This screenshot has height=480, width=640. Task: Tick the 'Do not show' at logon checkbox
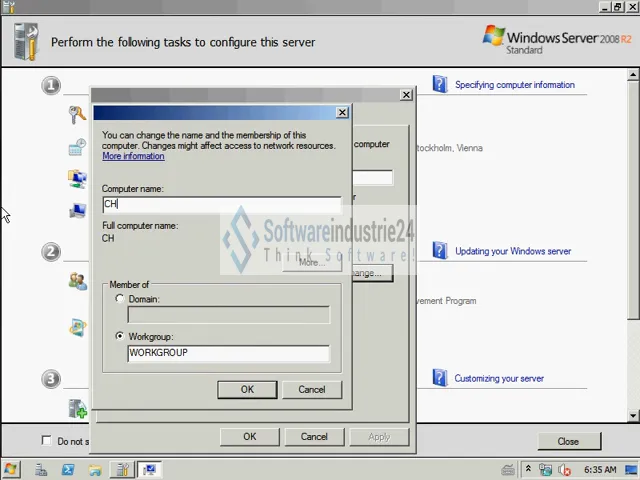(46, 441)
